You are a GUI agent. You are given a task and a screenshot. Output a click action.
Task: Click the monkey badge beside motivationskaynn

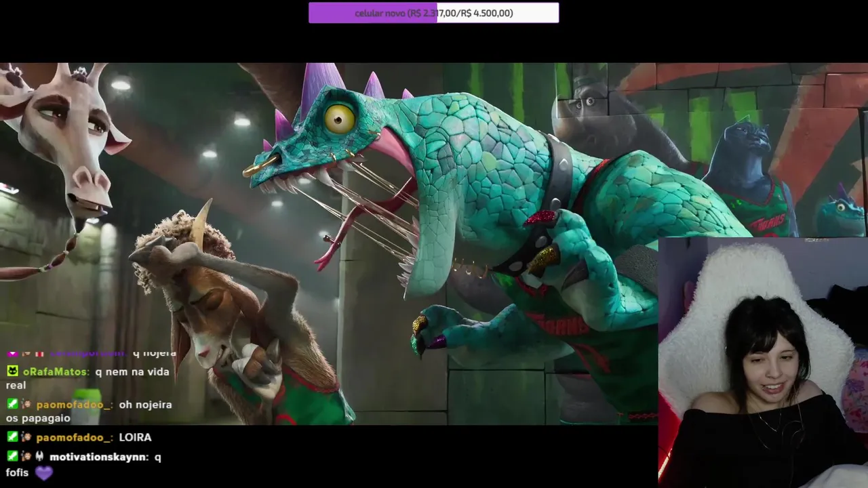pyautogui.click(x=26, y=456)
